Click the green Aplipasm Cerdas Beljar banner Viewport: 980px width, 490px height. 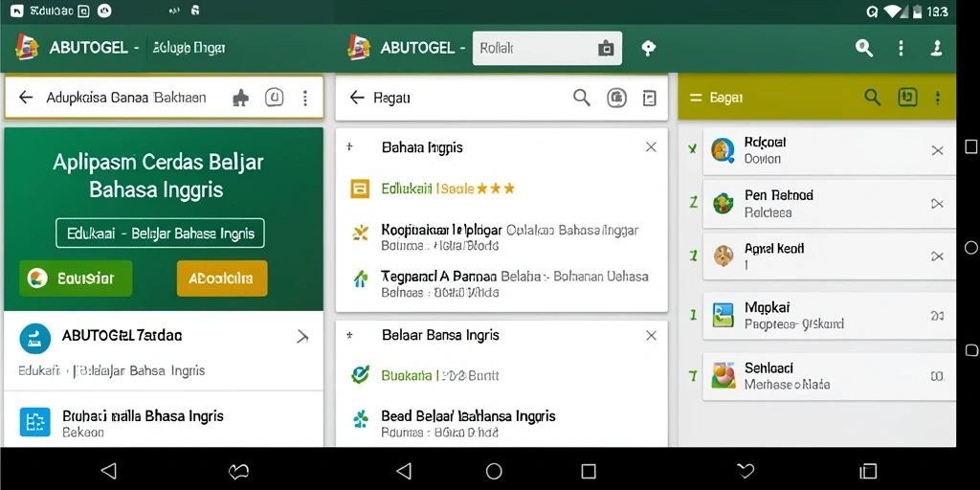click(x=164, y=219)
